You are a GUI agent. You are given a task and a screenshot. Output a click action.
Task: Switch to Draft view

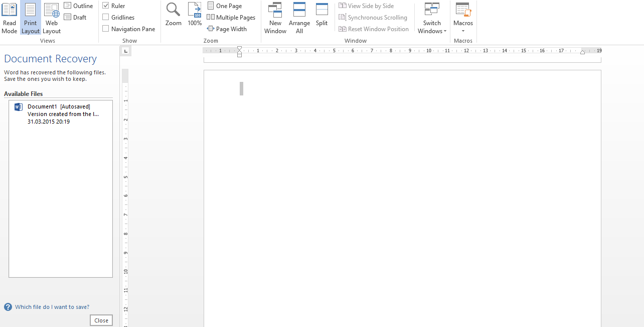[75, 17]
